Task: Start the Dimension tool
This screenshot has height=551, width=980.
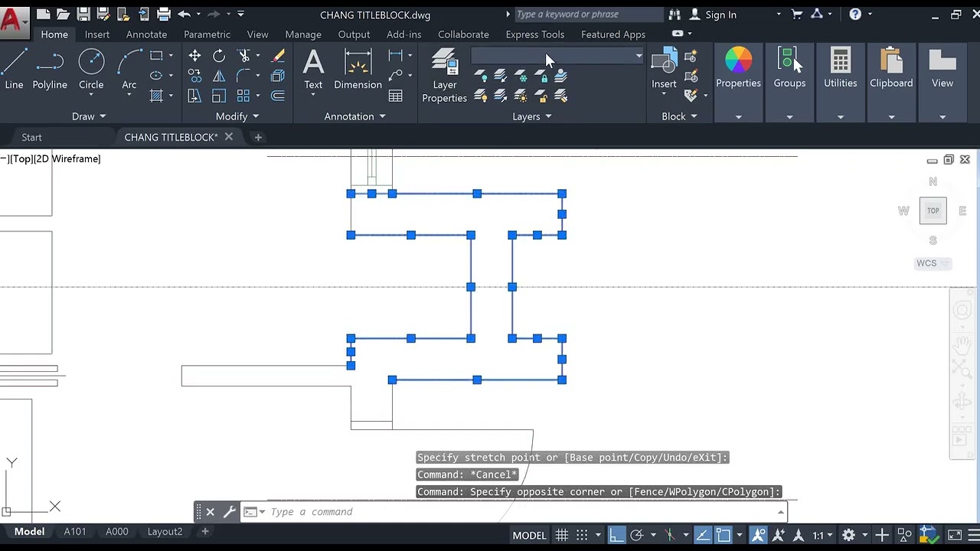Action: (x=358, y=70)
